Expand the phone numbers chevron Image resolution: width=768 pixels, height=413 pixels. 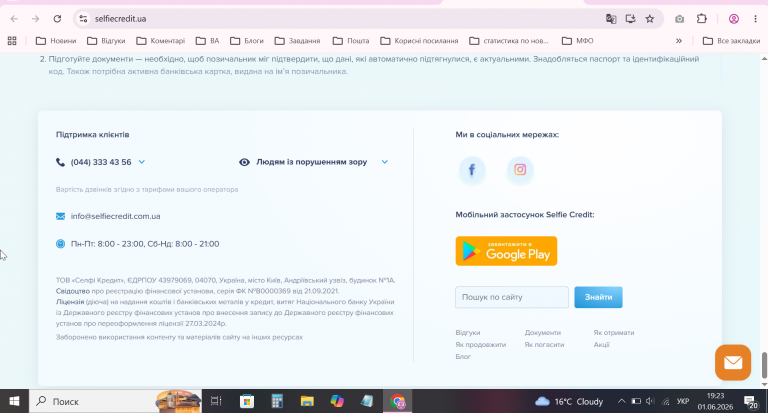[142, 162]
